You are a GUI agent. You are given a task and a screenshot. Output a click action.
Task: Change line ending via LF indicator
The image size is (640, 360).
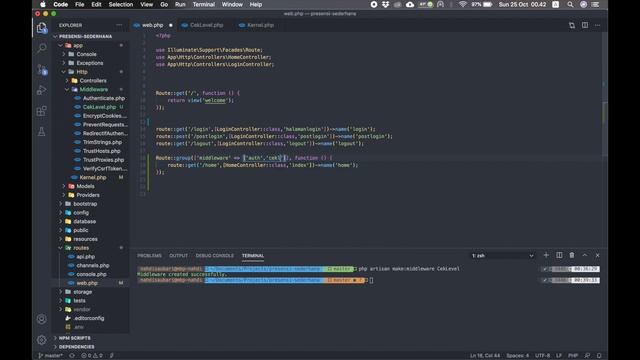click(x=559, y=356)
